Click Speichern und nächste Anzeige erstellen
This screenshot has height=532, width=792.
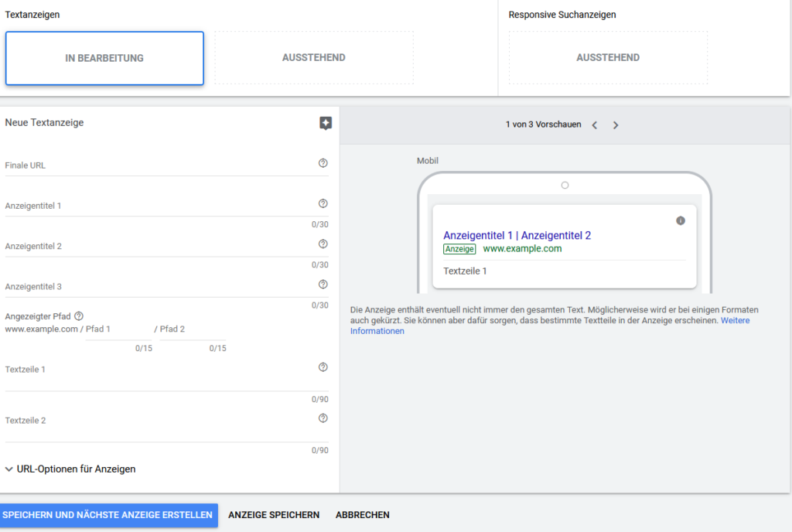(108, 515)
